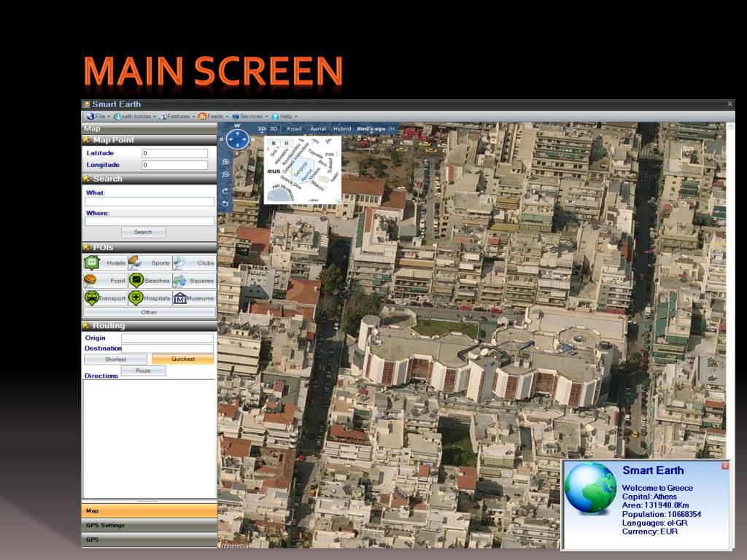
Task: Switch map to 3D mode
Action: click(274, 129)
